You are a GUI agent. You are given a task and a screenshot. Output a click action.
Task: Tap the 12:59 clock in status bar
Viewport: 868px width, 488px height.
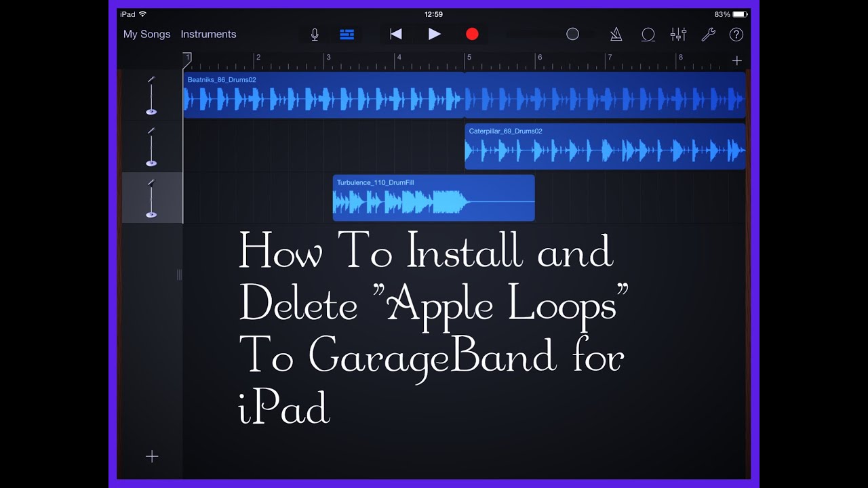[433, 14]
